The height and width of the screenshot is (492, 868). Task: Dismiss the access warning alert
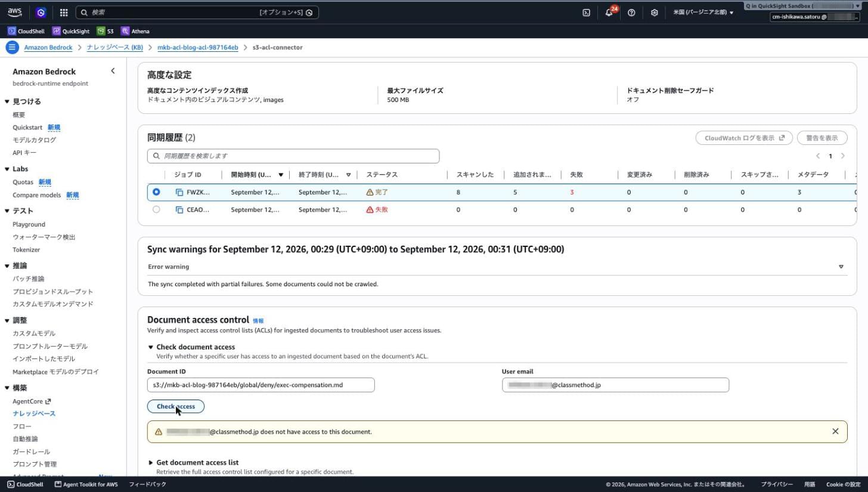[x=835, y=431]
